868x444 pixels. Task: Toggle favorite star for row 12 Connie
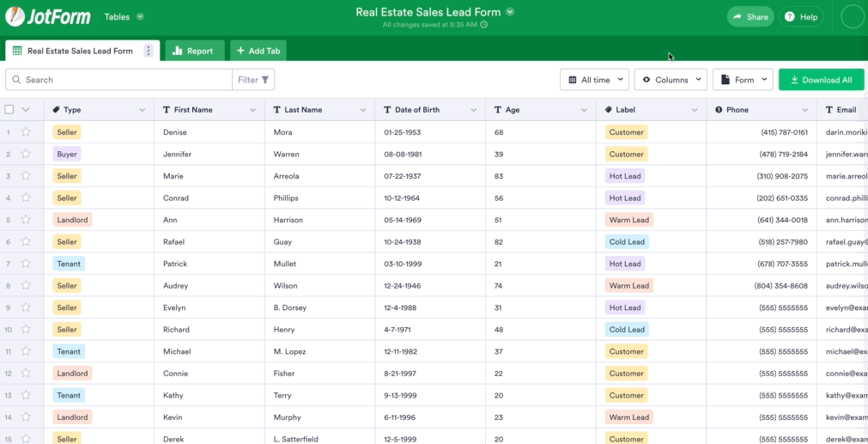(x=26, y=374)
